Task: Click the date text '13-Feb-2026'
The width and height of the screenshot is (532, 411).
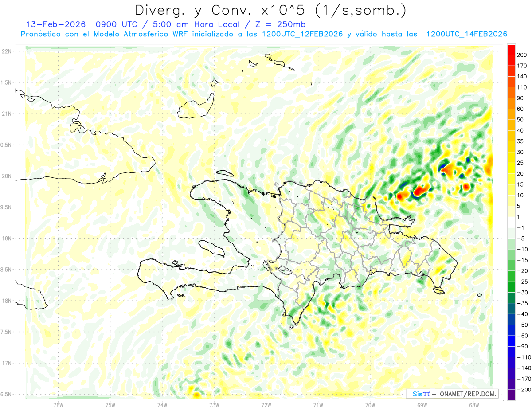Action: 56,24
